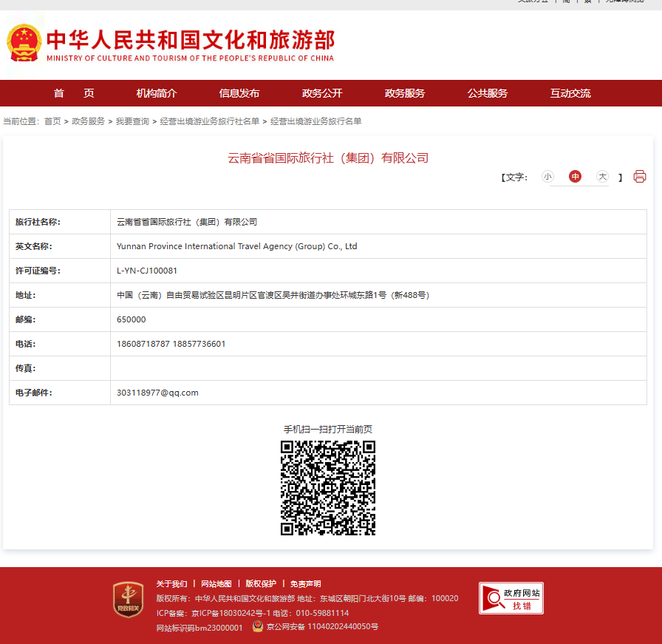Click the 电子邮件 row label
The height and width of the screenshot is (644, 662).
[x=34, y=393]
